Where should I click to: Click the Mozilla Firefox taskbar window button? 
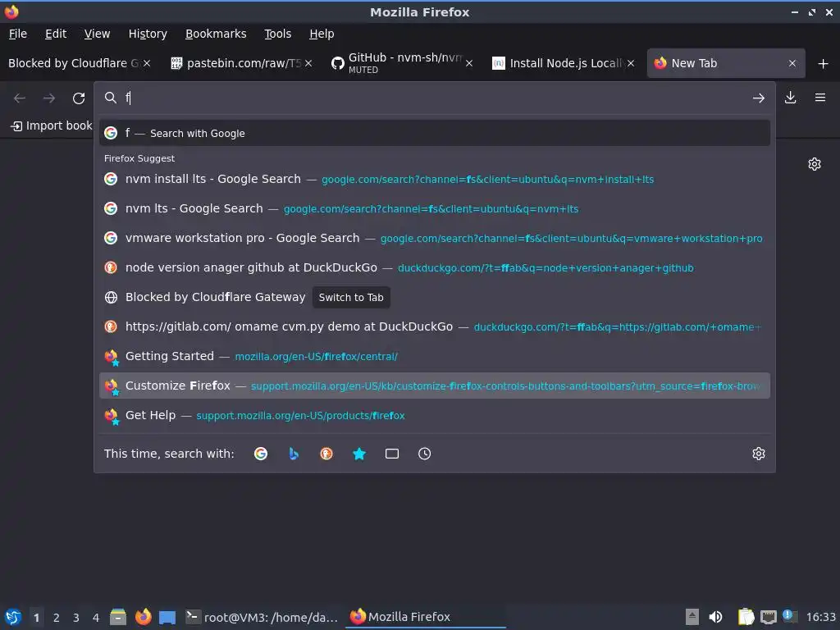(427, 617)
